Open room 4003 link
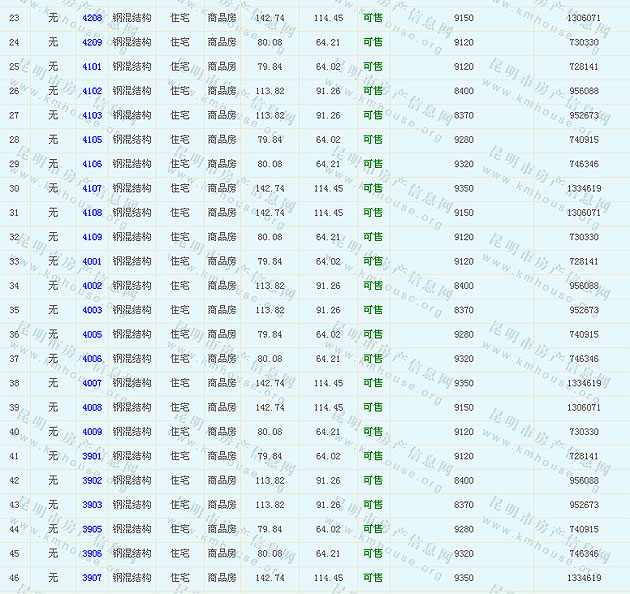Image resolution: width=630 pixels, height=594 pixels. tap(92, 310)
